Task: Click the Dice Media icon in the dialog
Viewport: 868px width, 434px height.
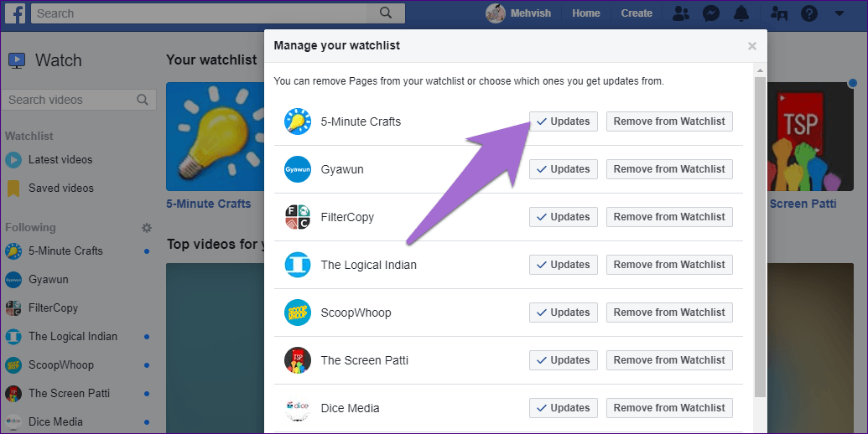Action: pos(298,408)
